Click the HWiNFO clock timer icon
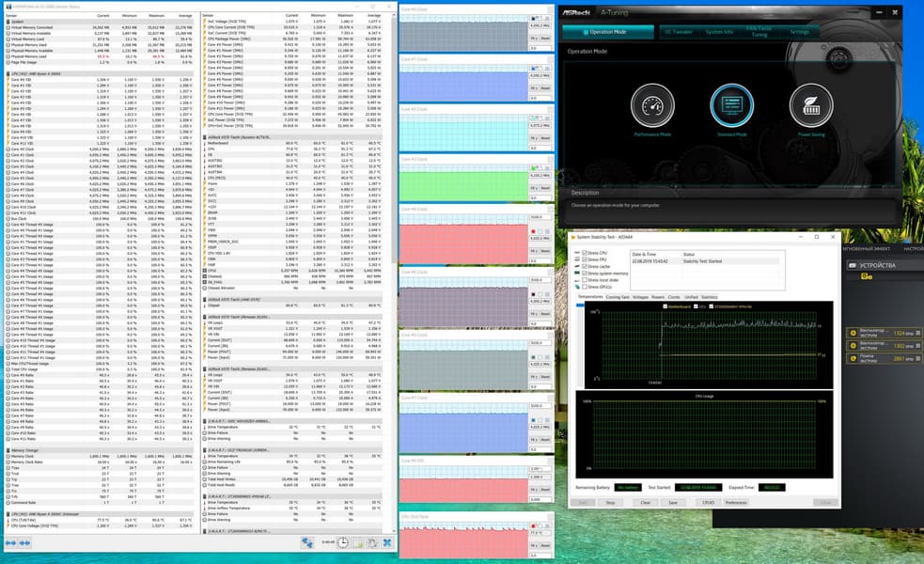 click(x=343, y=543)
